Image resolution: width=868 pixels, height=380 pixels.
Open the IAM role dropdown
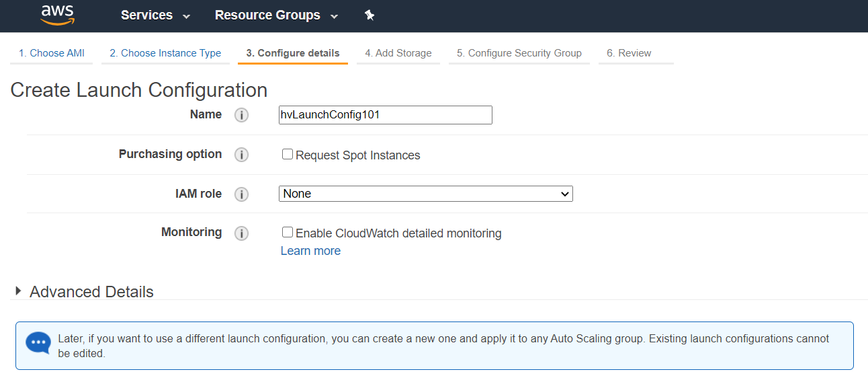click(426, 194)
